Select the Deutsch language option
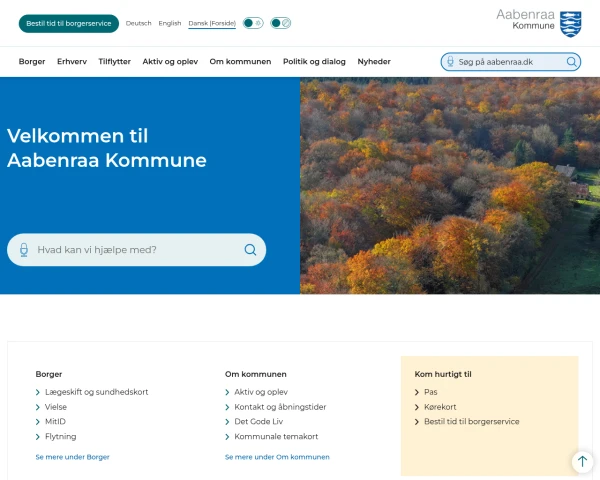Screen dimensions: 600x480 138,23
